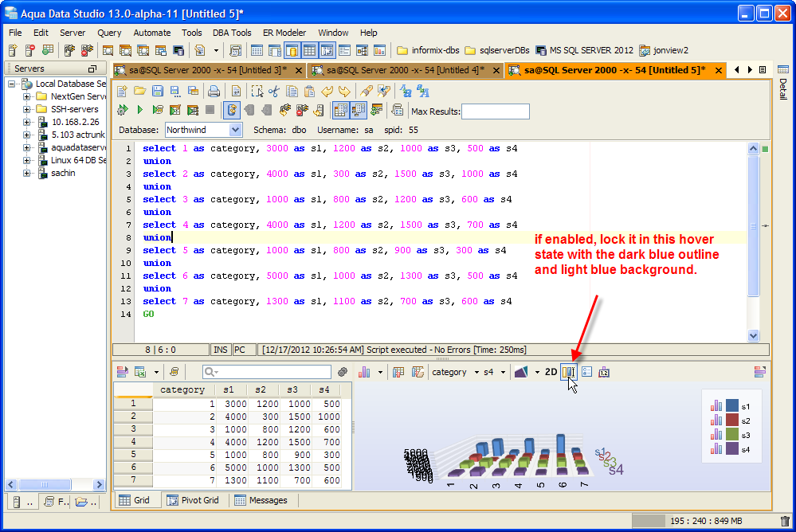Screen dimensions: 796x532
Task: Toggle the highlighted grid layout button in main toolbar
Action: click(309, 50)
